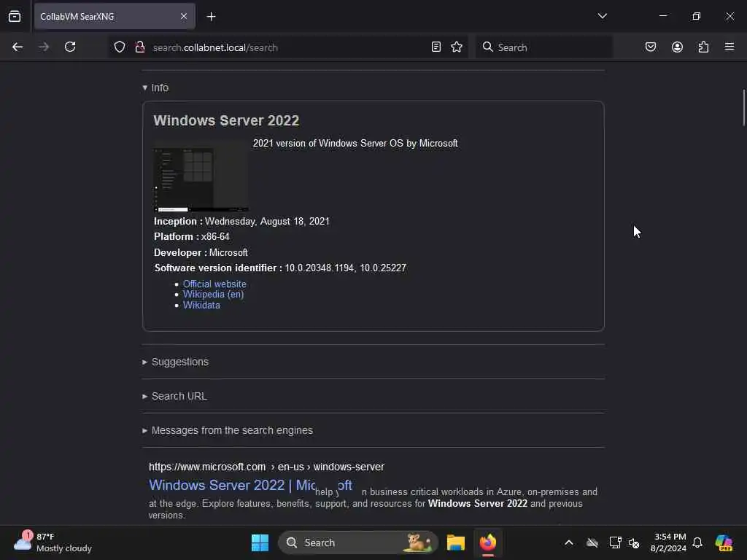Open tracking protection shield icon
Screen dimensions: 747x560
click(120, 47)
